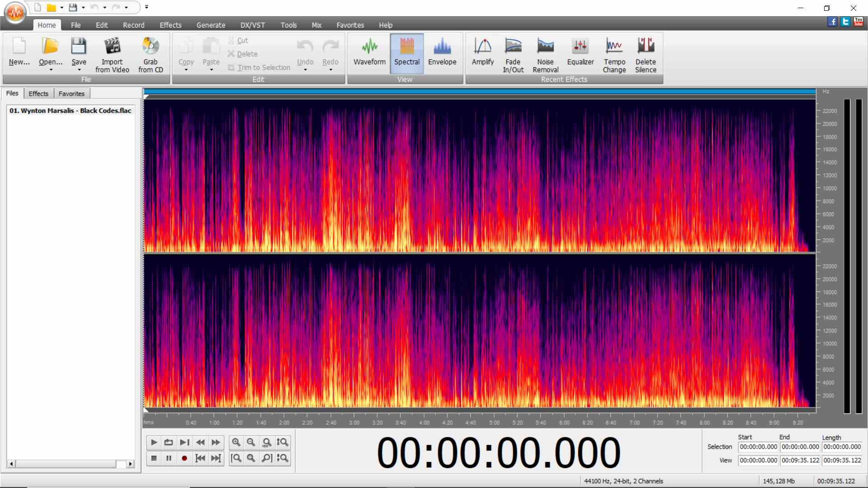The width and height of the screenshot is (868, 488).
Task: Open customize quick access toolbar arrow
Action: pos(146,7)
